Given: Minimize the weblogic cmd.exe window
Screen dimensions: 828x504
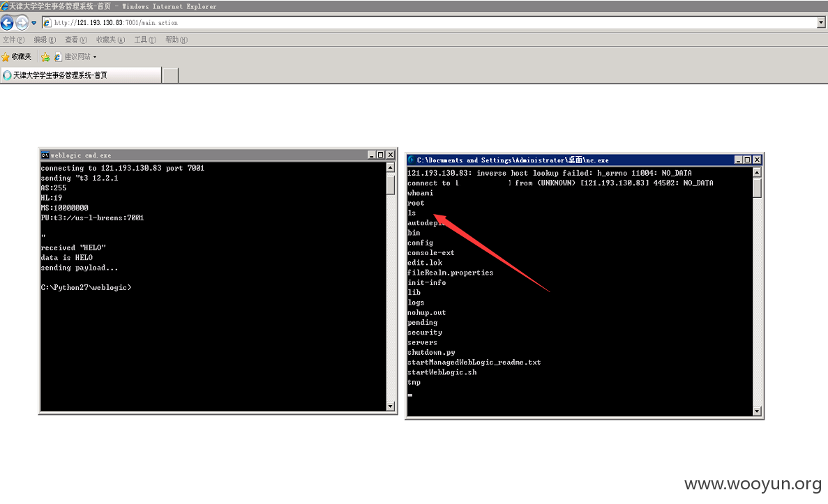Looking at the screenshot, I should (x=371, y=155).
